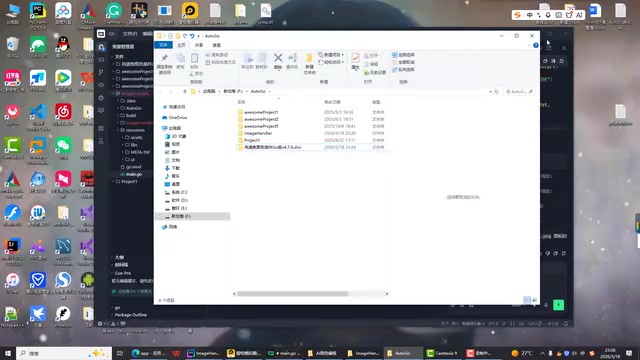Switch to the Home ribbon tab
640x360 pixels.
pyautogui.click(x=181, y=45)
